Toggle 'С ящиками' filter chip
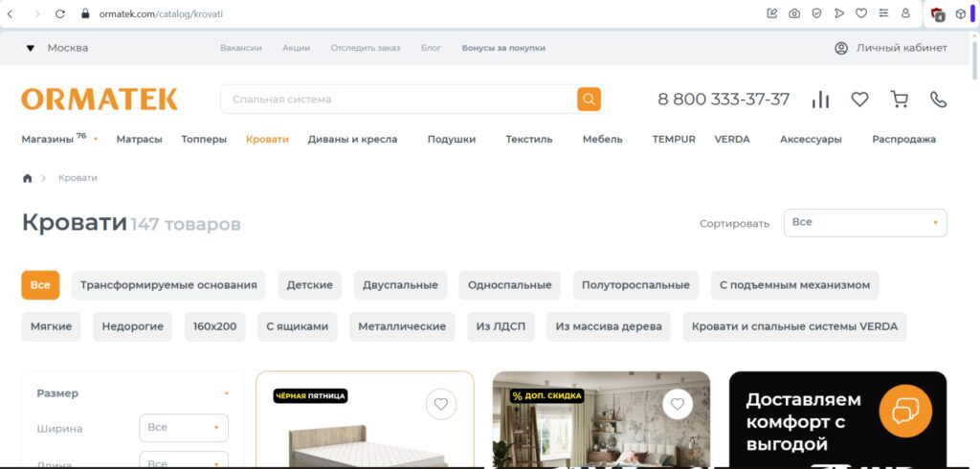980x469 pixels. tap(297, 326)
